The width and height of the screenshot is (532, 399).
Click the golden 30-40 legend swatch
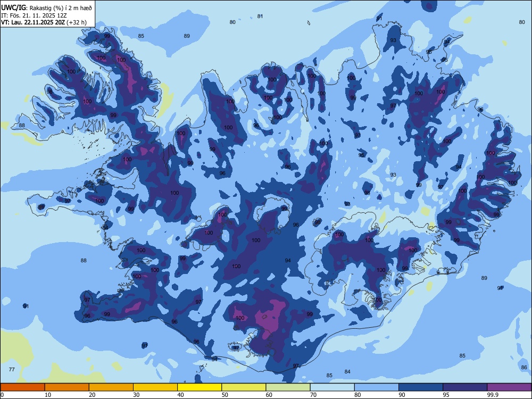[x=155, y=387]
